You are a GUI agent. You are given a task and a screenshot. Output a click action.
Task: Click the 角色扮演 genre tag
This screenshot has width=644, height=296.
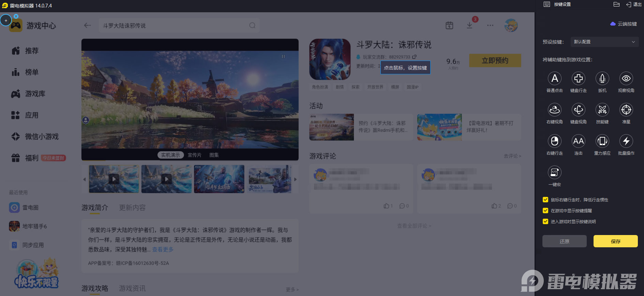pyautogui.click(x=320, y=87)
